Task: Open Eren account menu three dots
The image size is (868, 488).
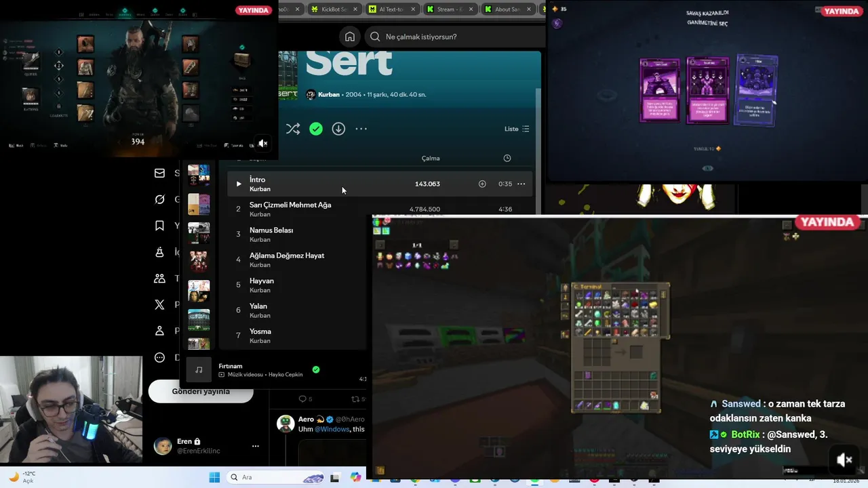Action: click(255, 446)
